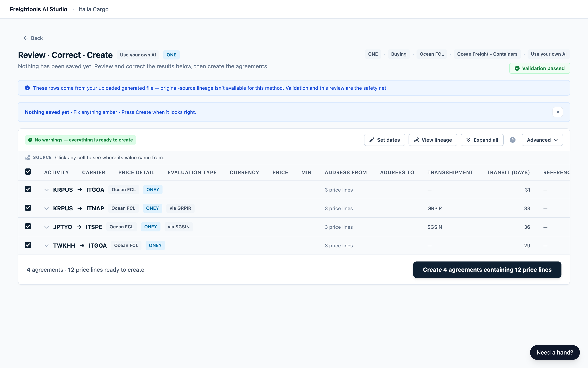Click '3 price lines' in the TWKHH row
588x368 pixels.
[x=339, y=246]
